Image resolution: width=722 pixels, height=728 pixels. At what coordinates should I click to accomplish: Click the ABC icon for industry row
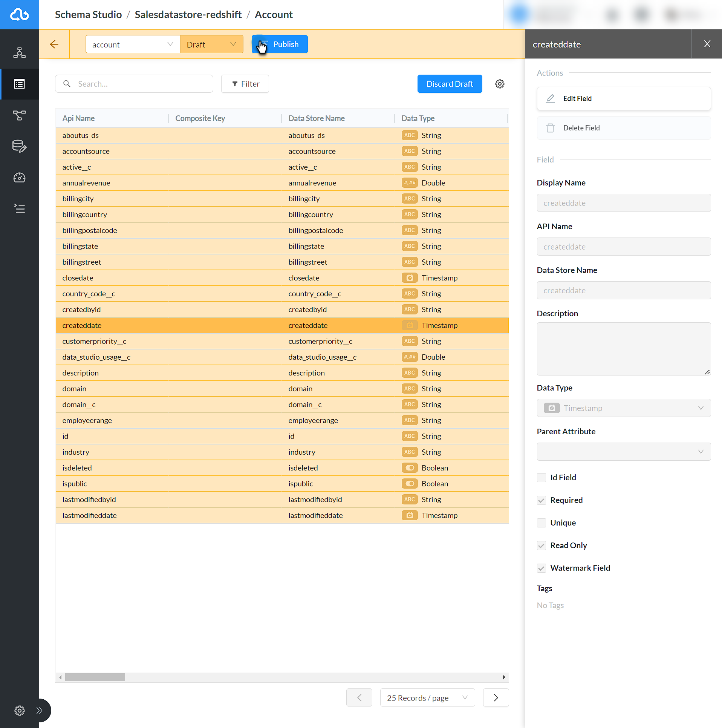(409, 452)
